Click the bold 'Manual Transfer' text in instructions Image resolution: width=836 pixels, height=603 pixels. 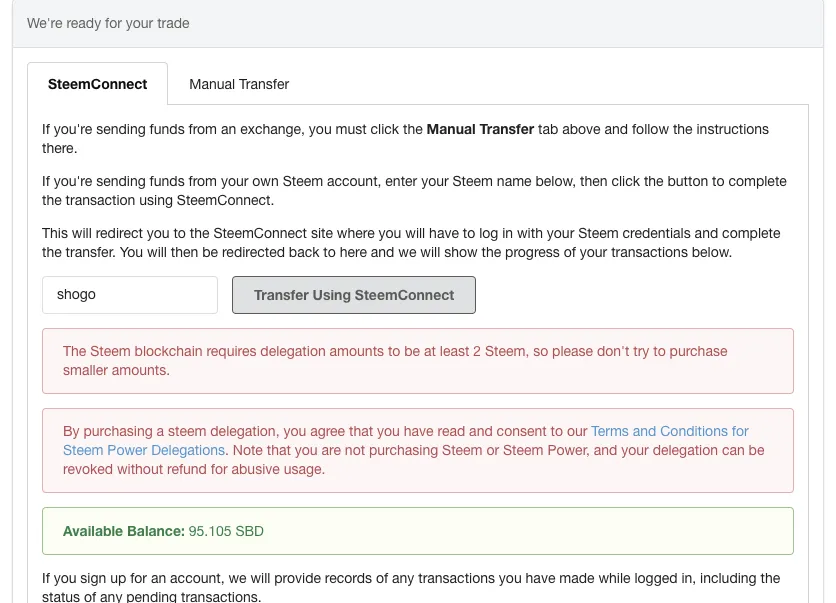pos(480,130)
